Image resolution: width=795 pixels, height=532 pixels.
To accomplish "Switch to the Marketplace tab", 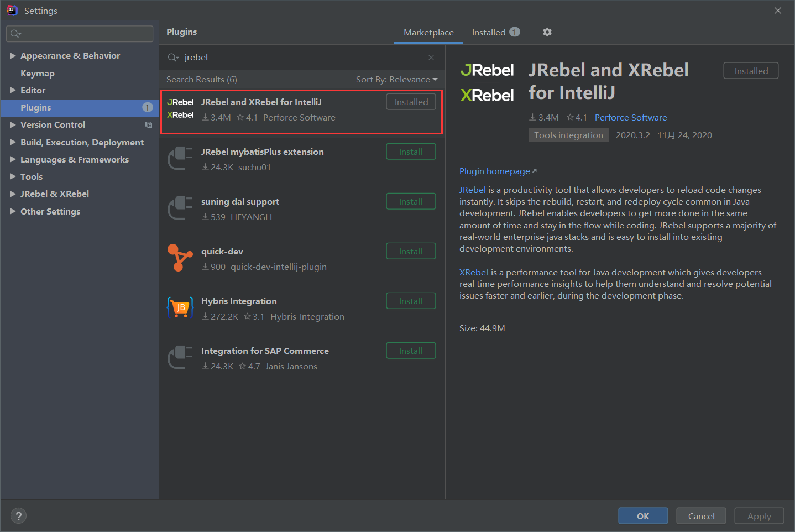I will (428, 32).
